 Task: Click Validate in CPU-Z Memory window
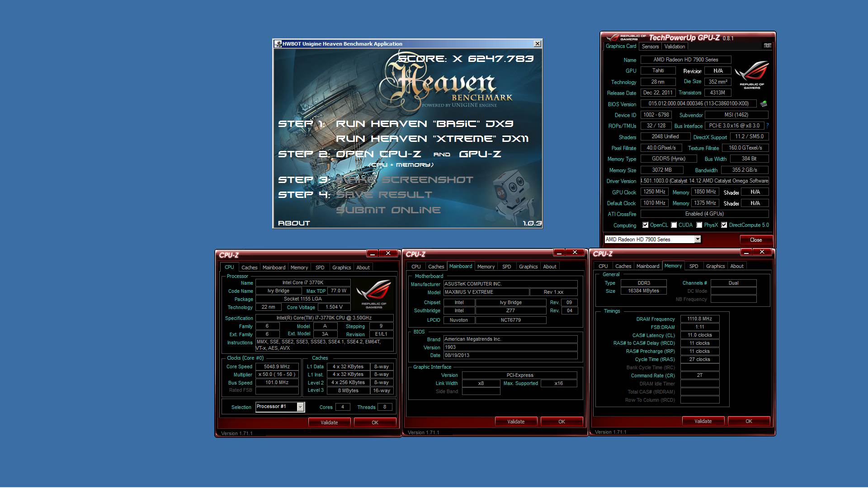(x=703, y=421)
